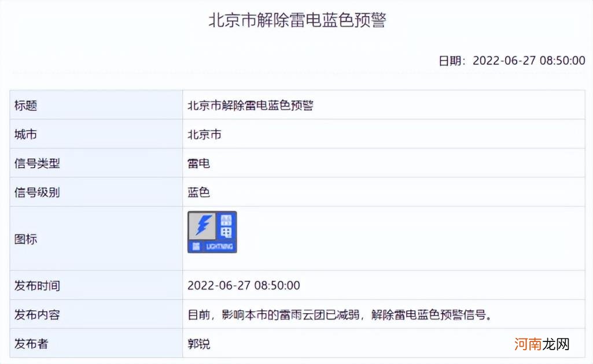Click the 发布者 row header
Screen dimensions: 593x364
[28, 343]
